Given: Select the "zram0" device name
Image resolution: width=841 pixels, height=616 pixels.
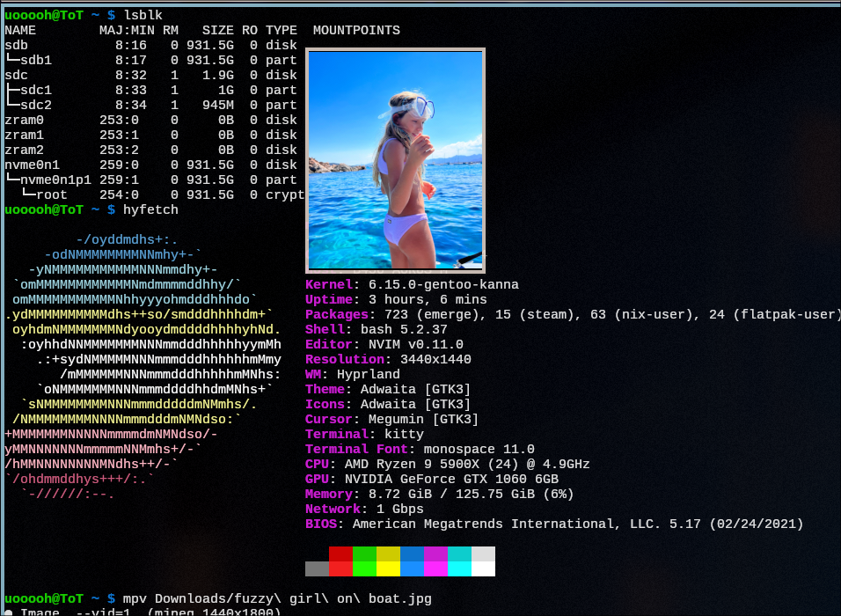Looking at the screenshot, I should (24, 121).
